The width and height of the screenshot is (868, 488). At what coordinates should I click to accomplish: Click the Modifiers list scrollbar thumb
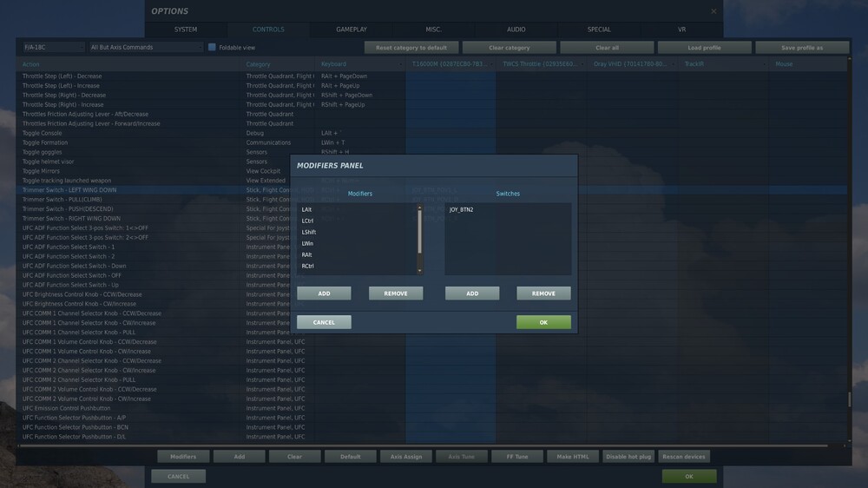coord(419,232)
